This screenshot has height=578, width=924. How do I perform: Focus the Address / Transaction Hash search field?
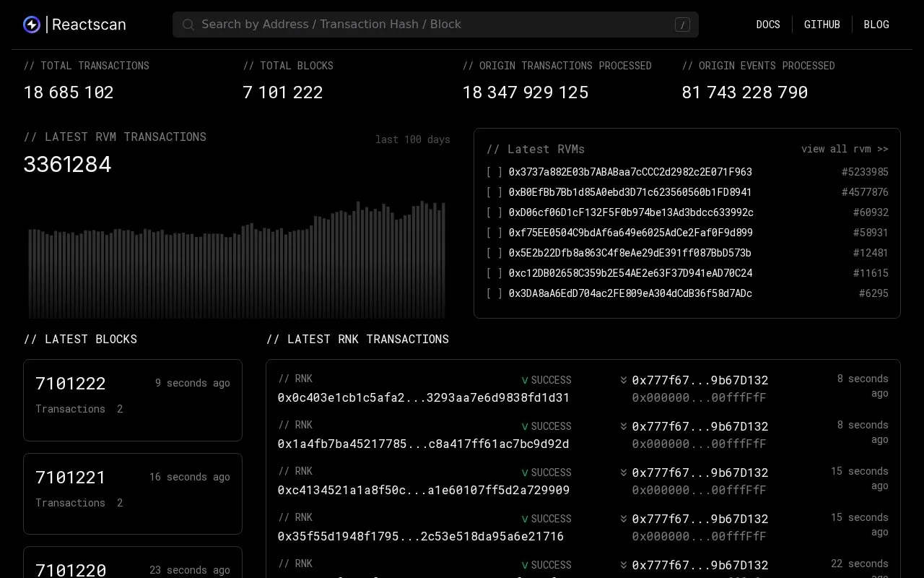coord(435,25)
